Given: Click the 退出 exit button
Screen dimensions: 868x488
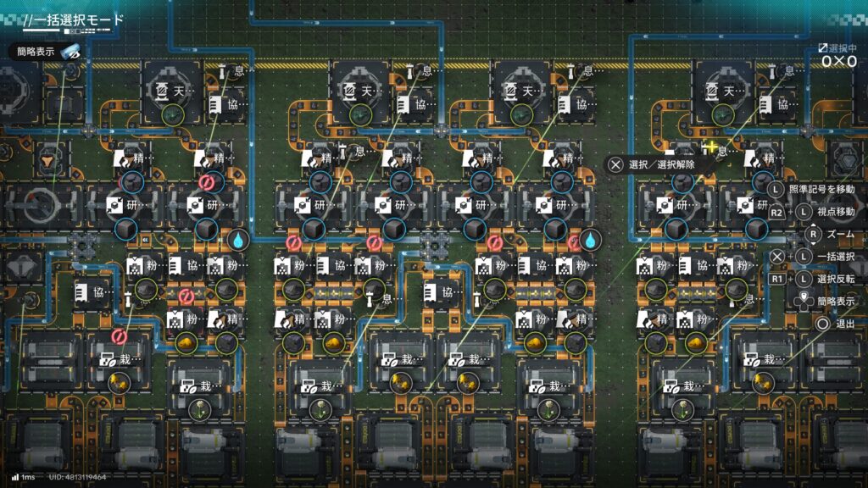Looking at the screenshot, I should [844, 324].
